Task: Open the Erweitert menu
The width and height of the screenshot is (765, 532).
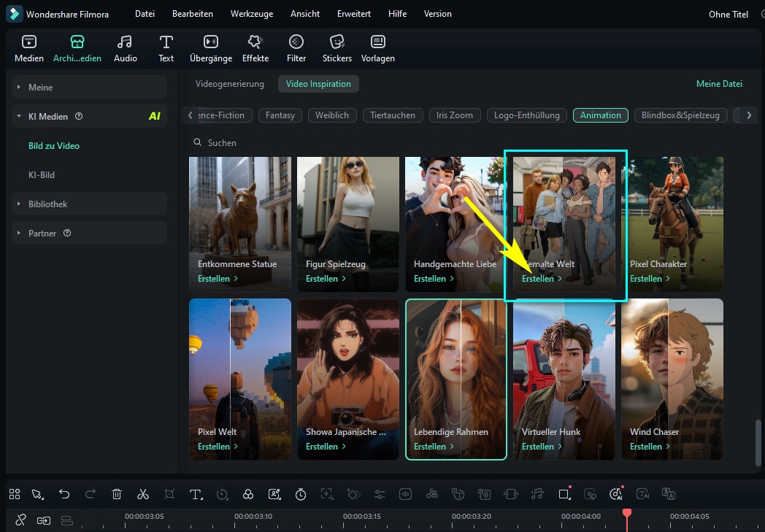Action: tap(354, 14)
